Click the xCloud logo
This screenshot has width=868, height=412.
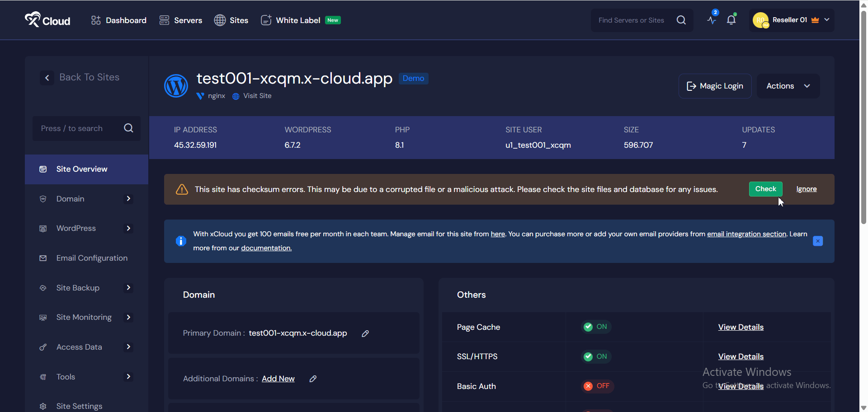point(47,20)
